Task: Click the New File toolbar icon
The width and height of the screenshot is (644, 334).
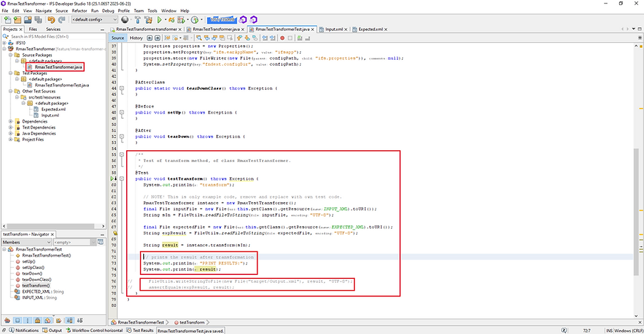Action: click(x=7, y=20)
